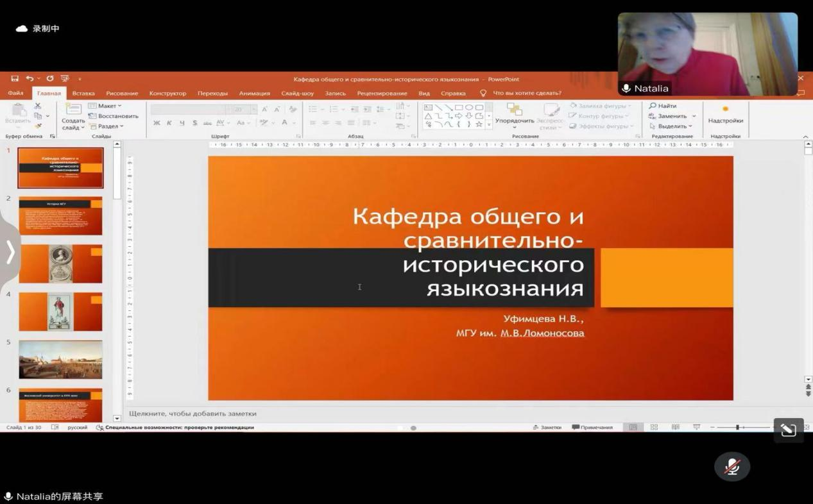The height and width of the screenshot is (504, 813).
Task: Select slide 3 thumbnail with portrait
Action: coord(60,264)
